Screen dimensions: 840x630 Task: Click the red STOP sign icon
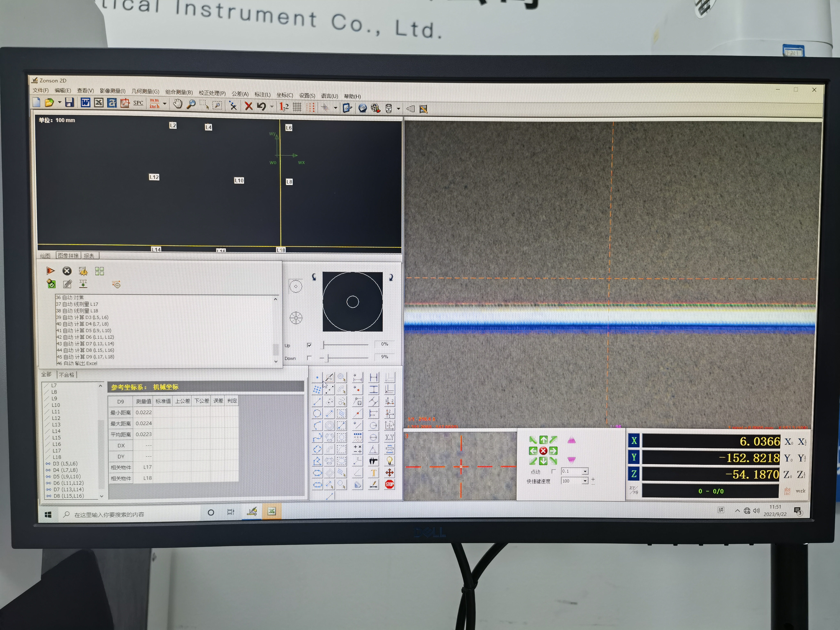[389, 484]
